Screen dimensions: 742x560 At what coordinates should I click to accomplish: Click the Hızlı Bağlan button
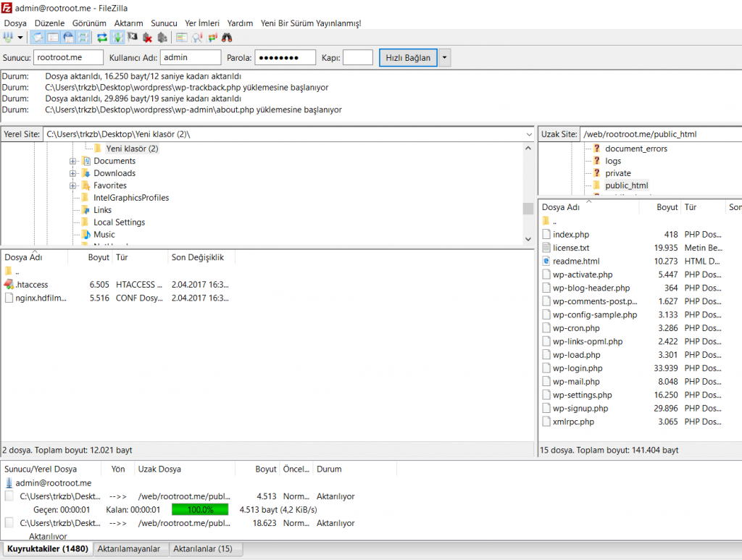tap(408, 58)
